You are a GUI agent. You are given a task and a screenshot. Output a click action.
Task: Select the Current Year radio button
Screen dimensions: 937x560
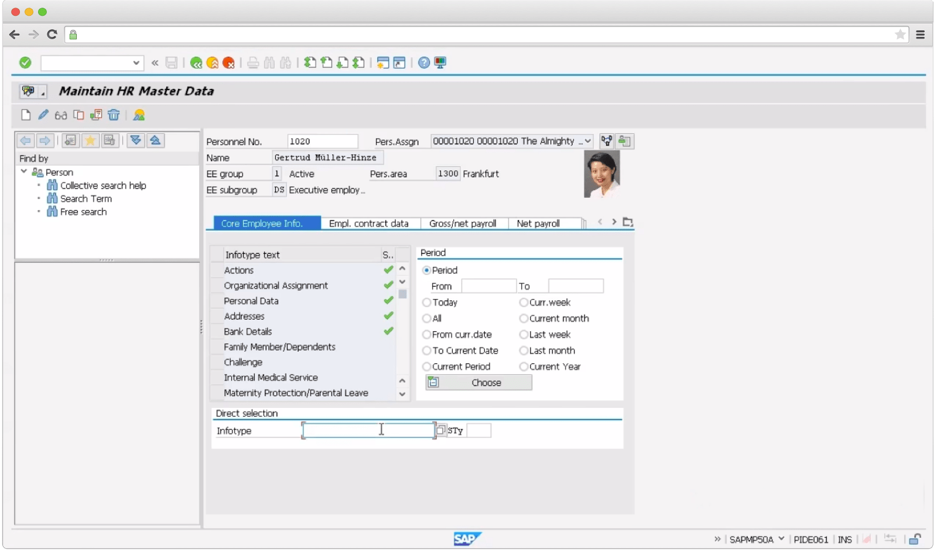coord(524,366)
